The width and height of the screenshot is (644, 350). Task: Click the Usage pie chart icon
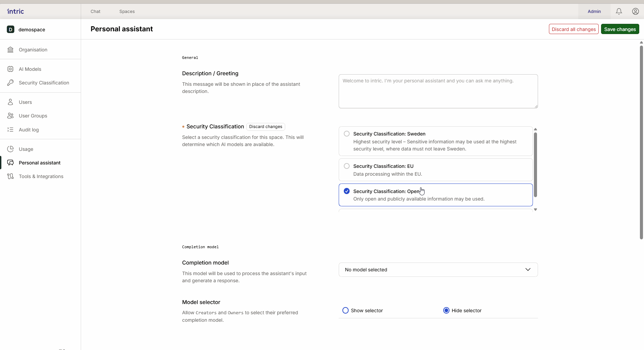tap(11, 149)
